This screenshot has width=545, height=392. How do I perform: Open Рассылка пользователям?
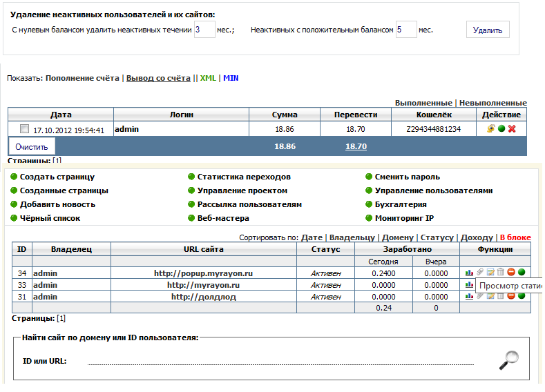click(249, 204)
